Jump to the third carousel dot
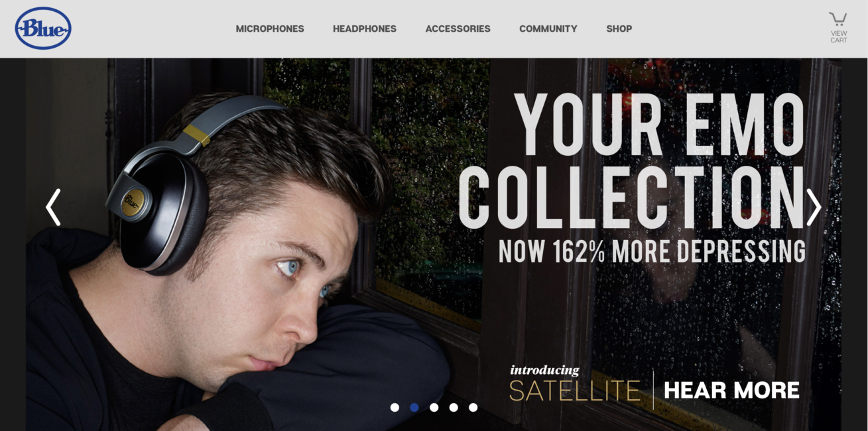 (434, 407)
